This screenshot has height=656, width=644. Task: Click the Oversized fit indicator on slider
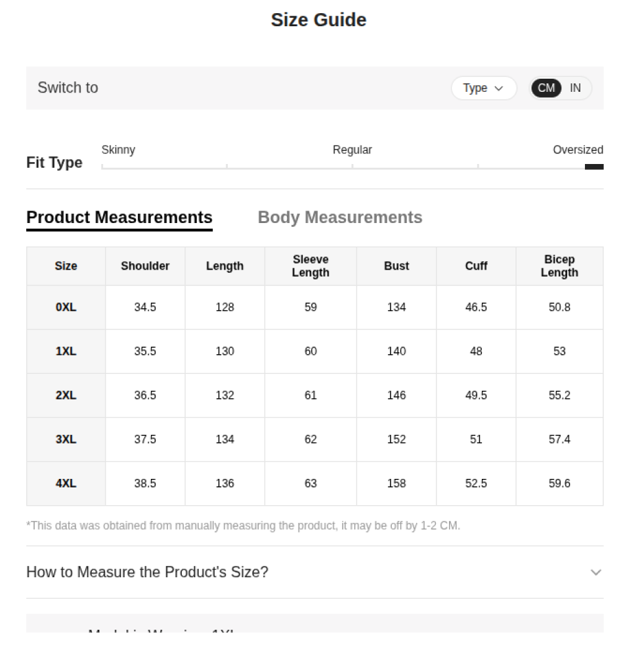tap(594, 167)
